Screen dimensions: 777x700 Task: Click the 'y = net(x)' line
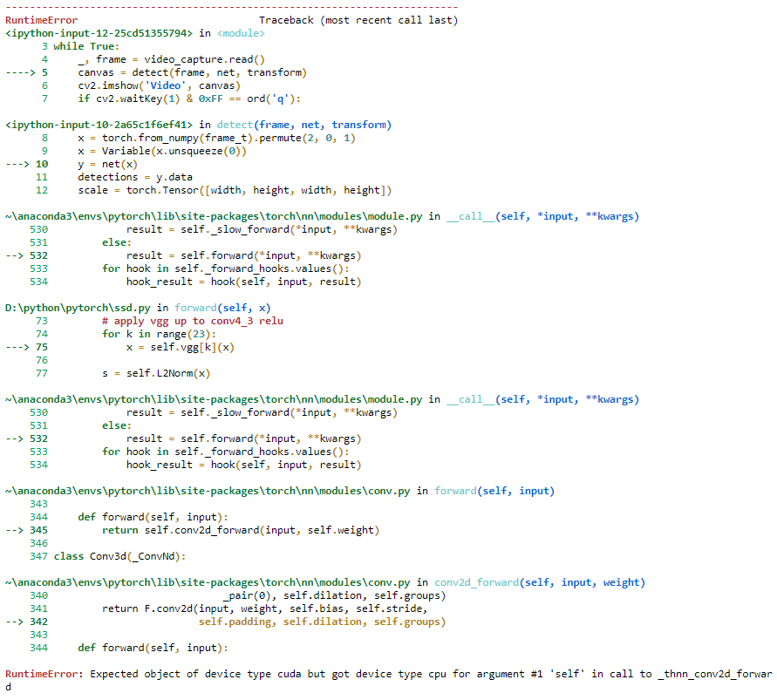tap(107, 164)
